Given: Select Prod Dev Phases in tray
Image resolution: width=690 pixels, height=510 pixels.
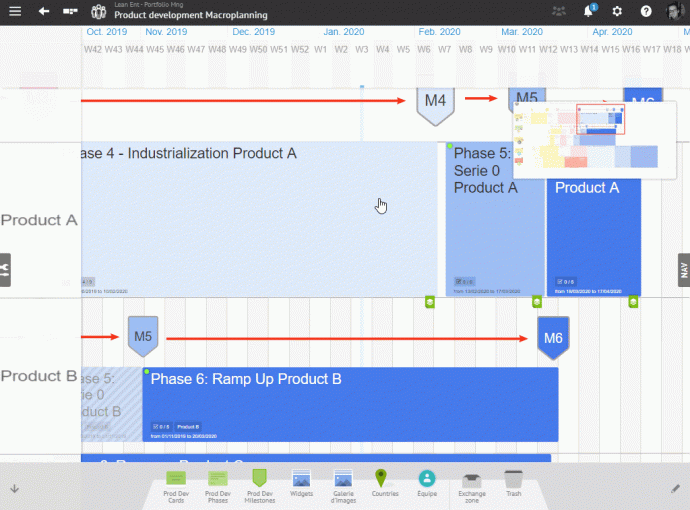Looking at the screenshot, I should pyautogui.click(x=218, y=487).
